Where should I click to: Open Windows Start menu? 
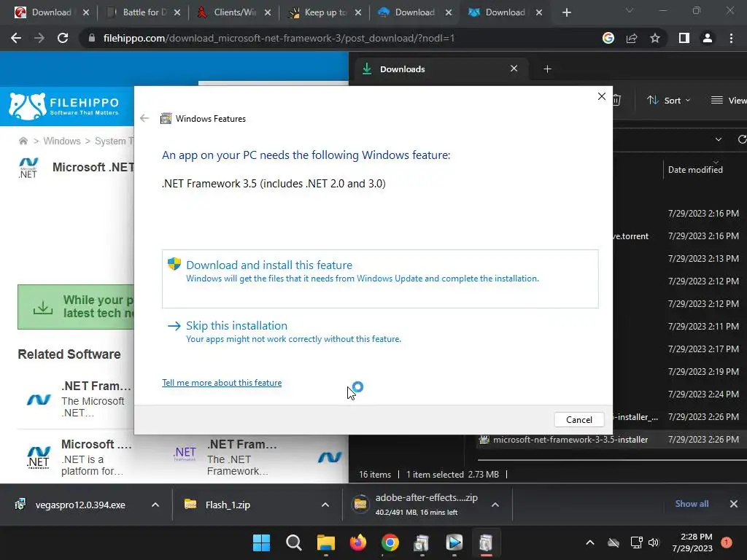point(261,542)
